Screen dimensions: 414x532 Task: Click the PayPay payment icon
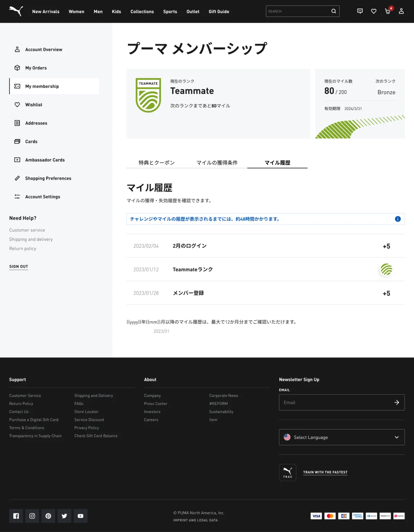pos(399,516)
